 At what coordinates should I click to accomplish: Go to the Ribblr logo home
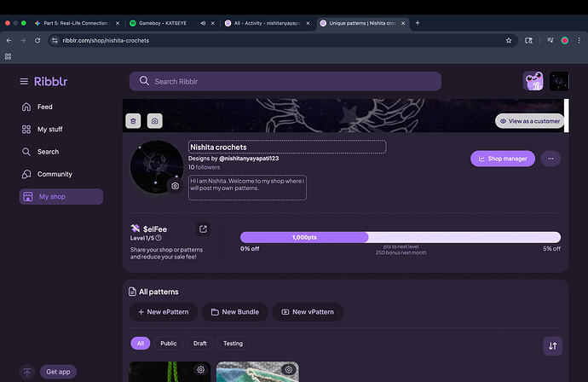(50, 81)
